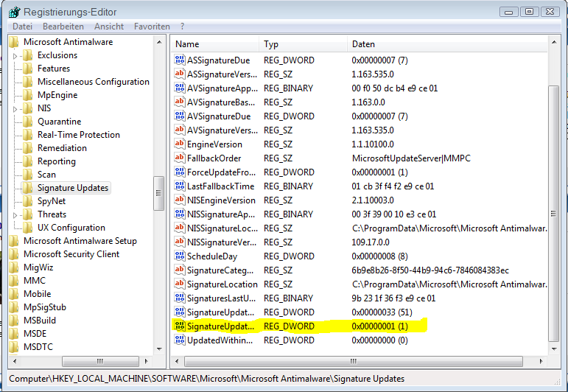The height and width of the screenshot is (392, 568).
Task: Select the MSBuild key
Action: pyautogui.click(x=40, y=321)
